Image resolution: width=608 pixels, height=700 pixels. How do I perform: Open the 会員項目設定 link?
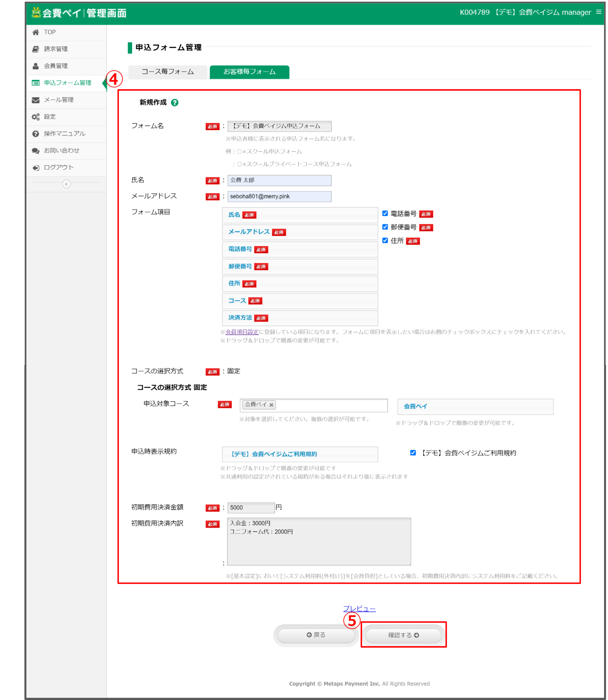click(x=243, y=333)
